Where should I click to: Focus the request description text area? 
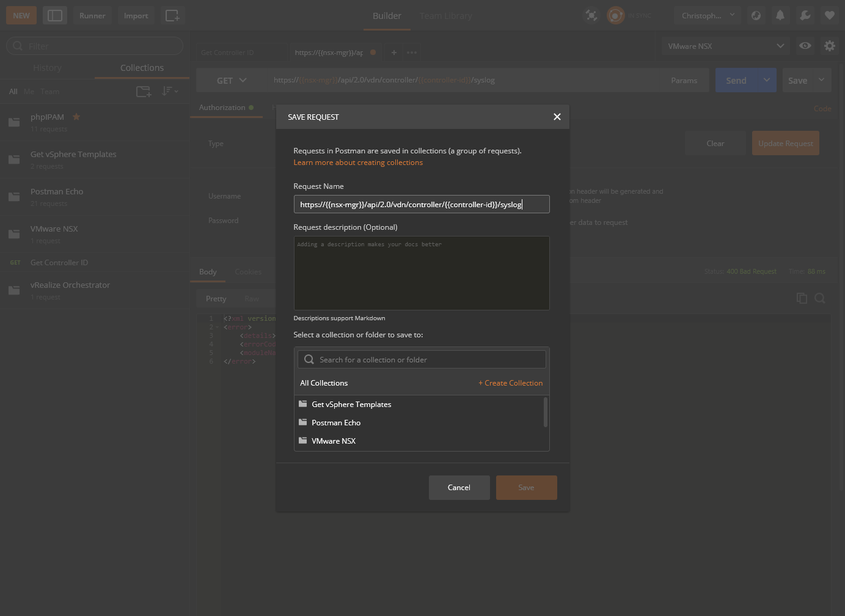421,273
